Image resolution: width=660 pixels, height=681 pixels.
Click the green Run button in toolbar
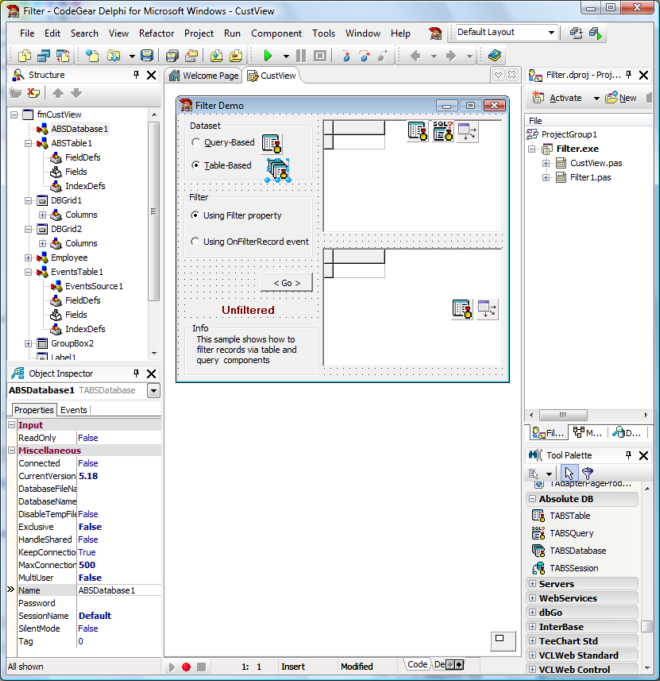pos(267,56)
